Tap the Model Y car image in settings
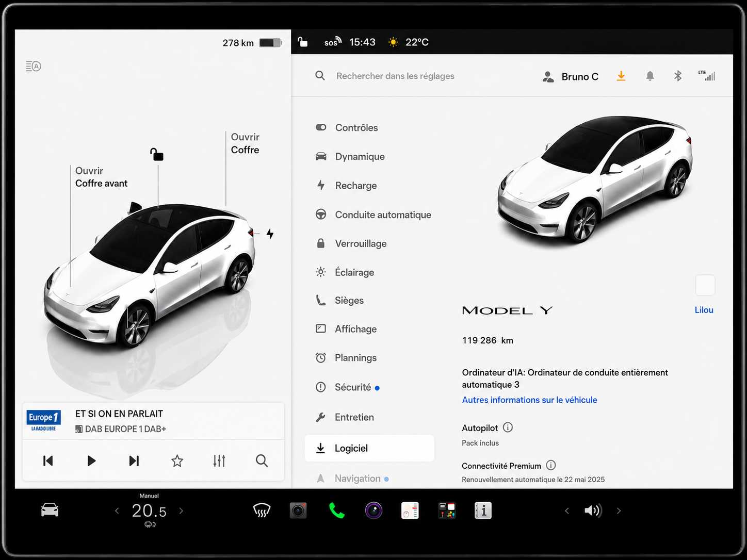 click(x=594, y=179)
